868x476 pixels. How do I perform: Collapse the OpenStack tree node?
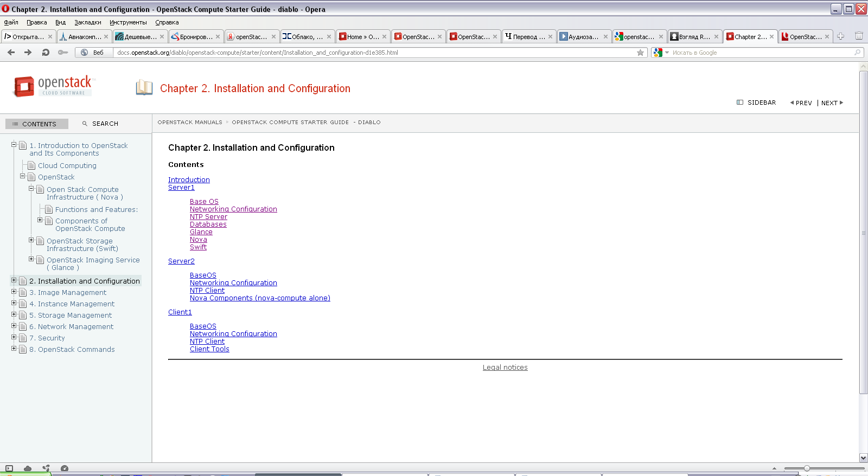click(23, 176)
